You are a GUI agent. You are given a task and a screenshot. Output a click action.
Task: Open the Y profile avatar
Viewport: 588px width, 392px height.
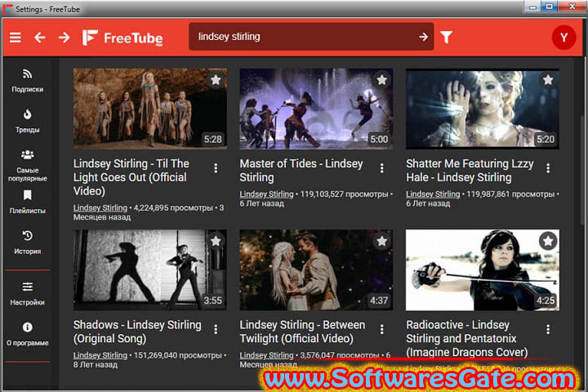[563, 38]
